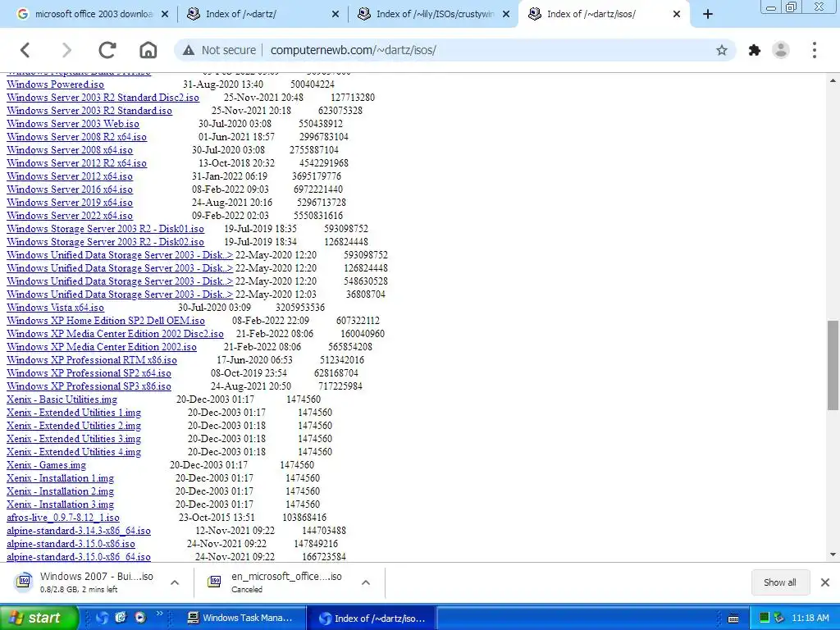This screenshot has height=630, width=840.
Task: Open the Internet Explorer quick launch icon
Action: [x=121, y=618]
